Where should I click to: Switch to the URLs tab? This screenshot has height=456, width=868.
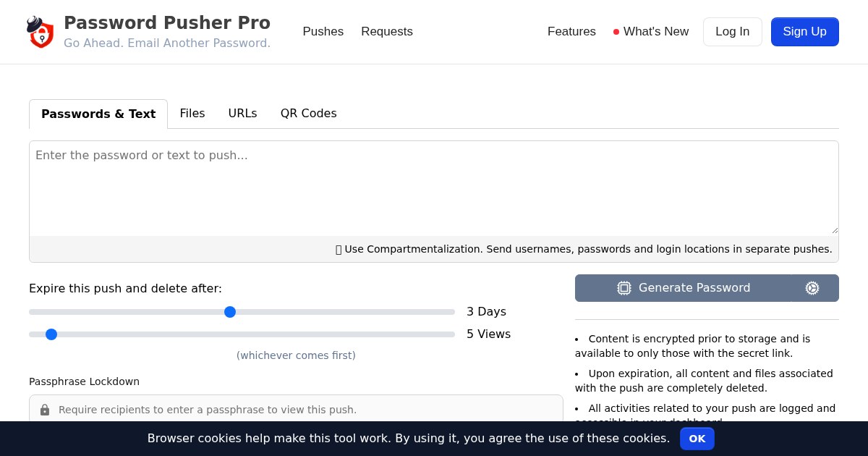coord(243,114)
